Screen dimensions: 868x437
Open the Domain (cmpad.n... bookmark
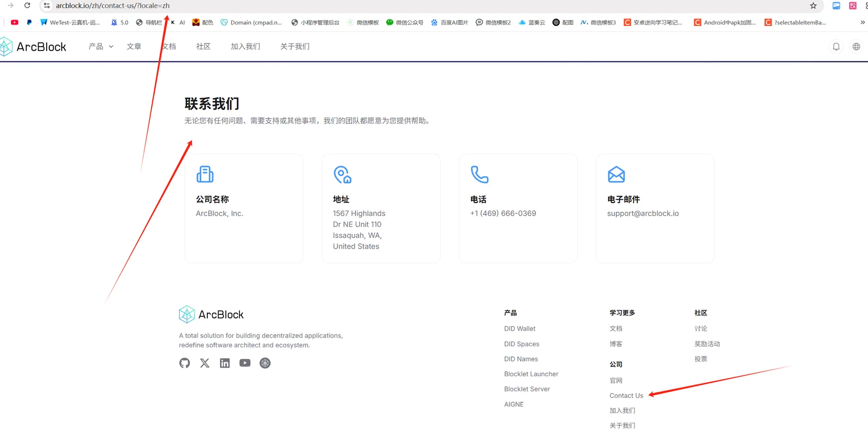[251, 22]
